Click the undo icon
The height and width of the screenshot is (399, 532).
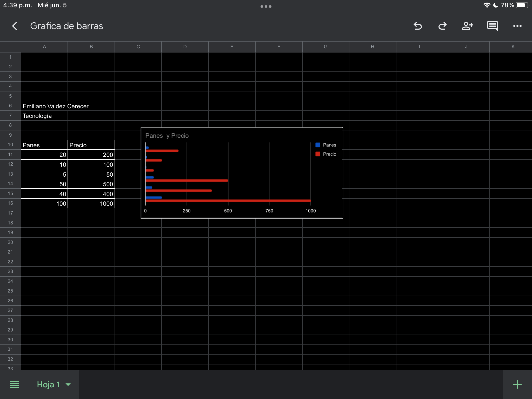coord(418,26)
